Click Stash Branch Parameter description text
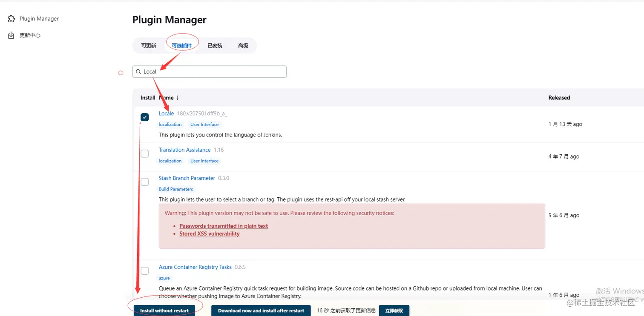The width and height of the screenshot is (644, 316). [x=282, y=199]
